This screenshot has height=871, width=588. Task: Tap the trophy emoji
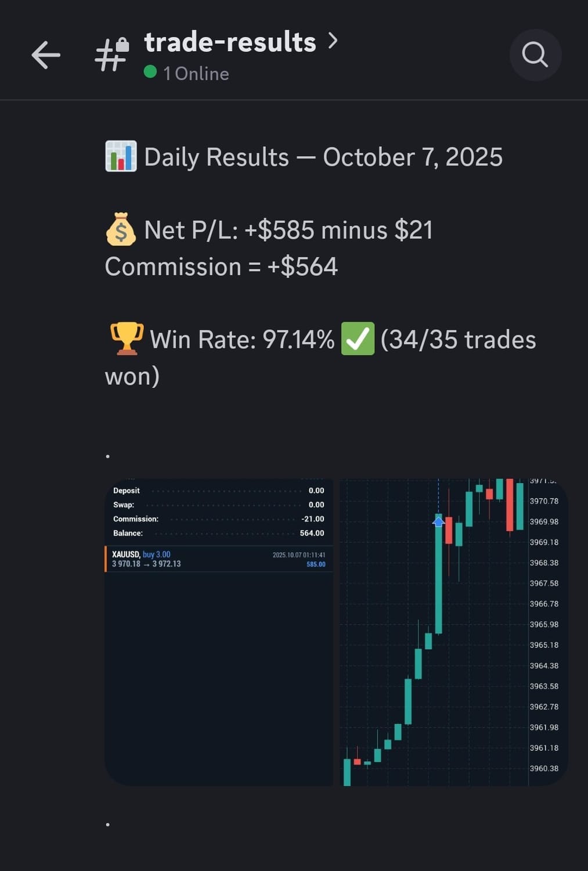pyautogui.click(x=127, y=339)
